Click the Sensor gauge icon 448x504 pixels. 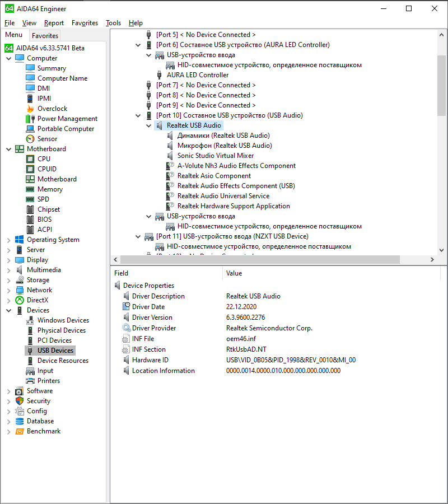tap(30, 139)
